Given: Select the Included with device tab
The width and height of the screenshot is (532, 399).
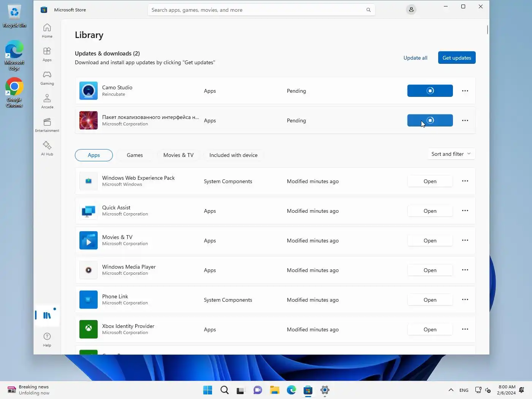Looking at the screenshot, I should click(x=233, y=155).
